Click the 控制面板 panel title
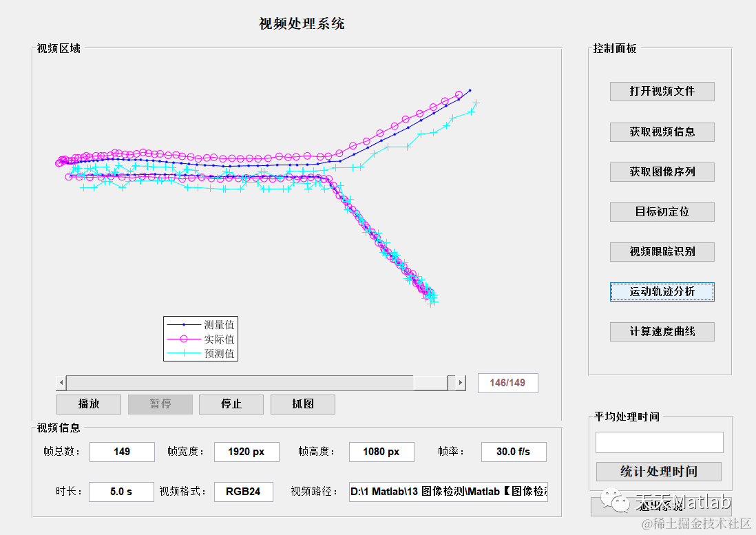Screen dimensions: 756x535 coord(615,48)
